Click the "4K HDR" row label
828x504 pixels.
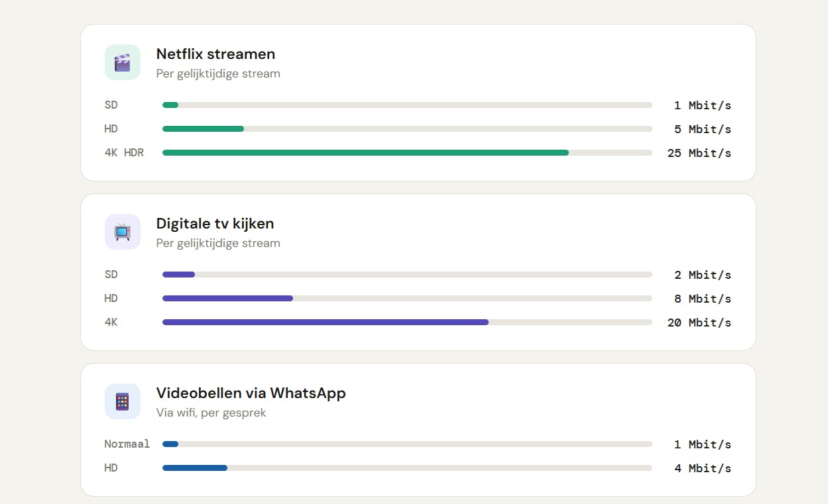click(x=124, y=153)
